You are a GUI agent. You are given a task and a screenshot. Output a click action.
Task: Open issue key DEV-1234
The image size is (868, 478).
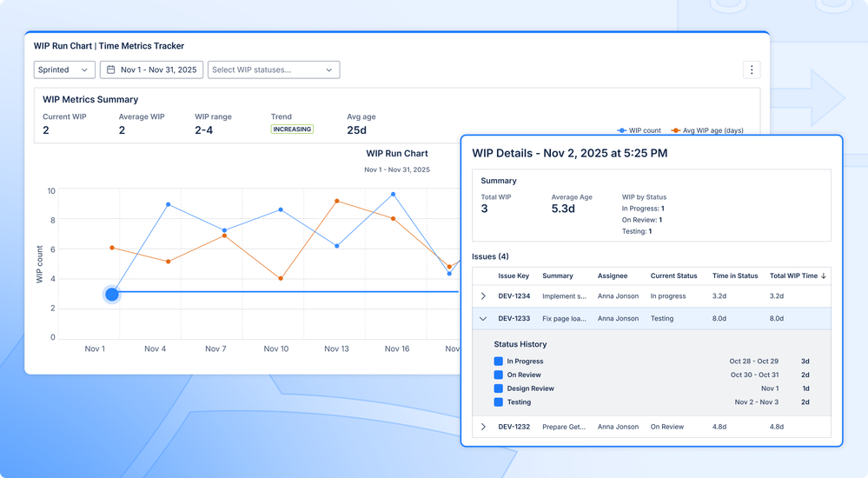coord(514,296)
